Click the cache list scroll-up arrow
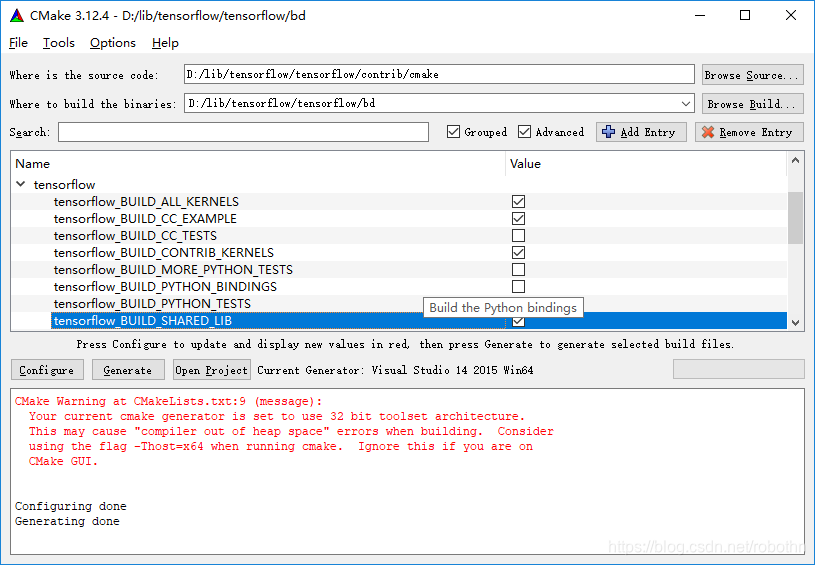Screen dimensions: 815x565 (795, 161)
